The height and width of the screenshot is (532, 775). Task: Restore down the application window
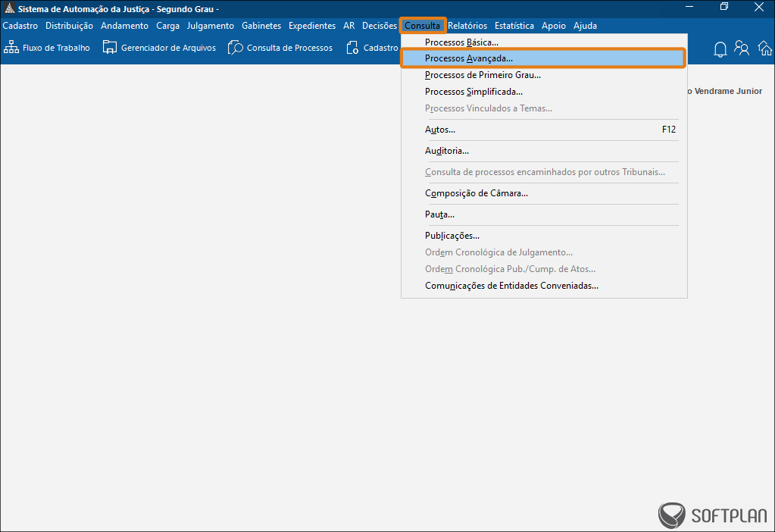(724, 7)
